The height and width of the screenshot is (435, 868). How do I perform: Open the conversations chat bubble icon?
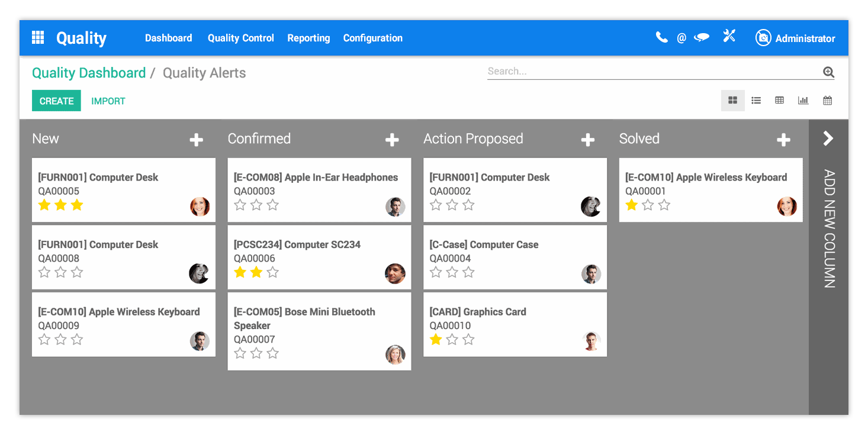[x=702, y=37]
